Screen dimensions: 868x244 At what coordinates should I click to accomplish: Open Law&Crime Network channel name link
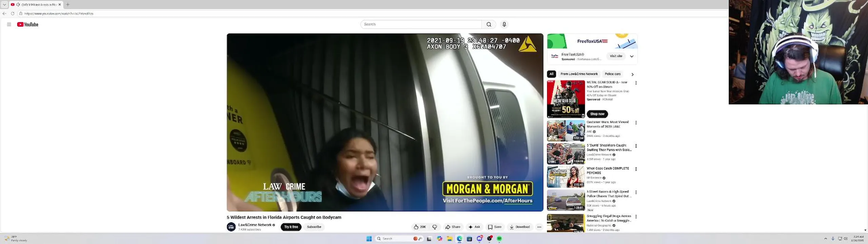tap(255, 225)
